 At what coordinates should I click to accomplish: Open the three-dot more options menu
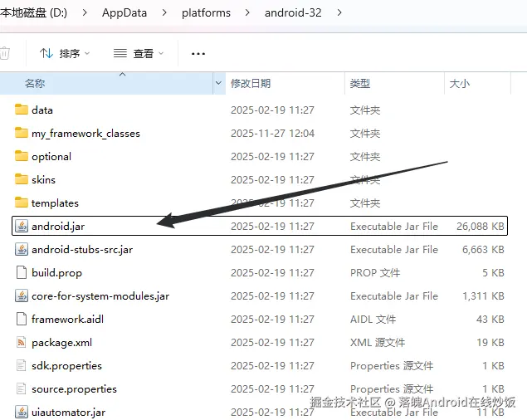198,53
